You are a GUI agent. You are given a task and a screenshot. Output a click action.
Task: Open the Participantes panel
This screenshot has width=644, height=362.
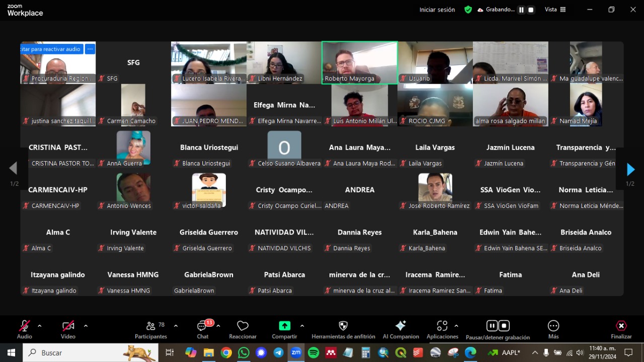click(150, 329)
